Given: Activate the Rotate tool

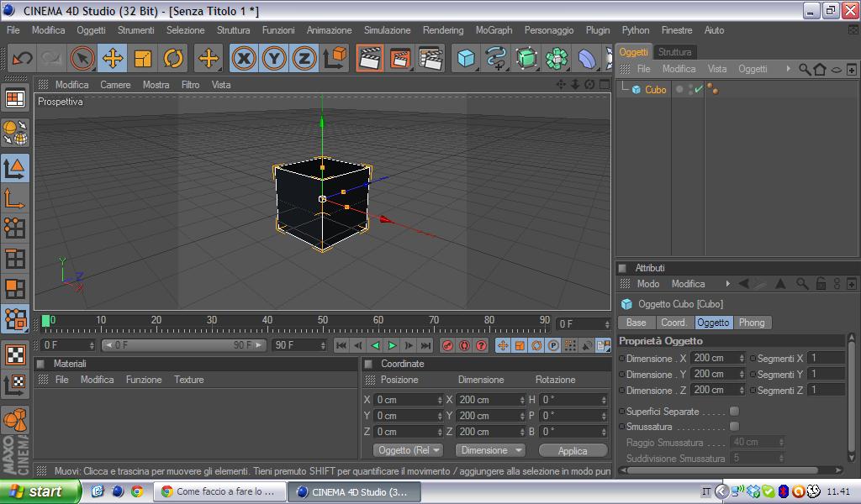Looking at the screenshot, I should coord(173,58).
